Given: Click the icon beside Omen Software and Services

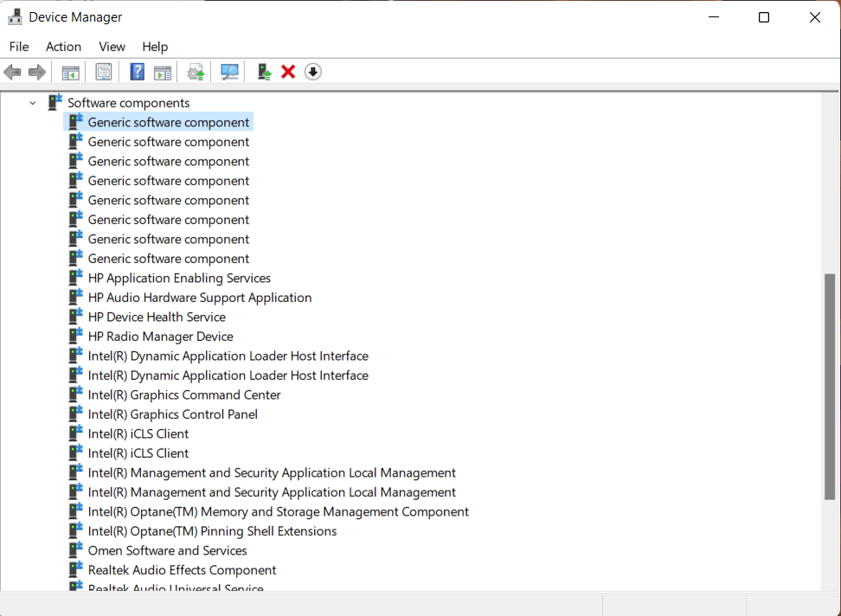Looking at the screenshot, I should (x=75, y=549).
